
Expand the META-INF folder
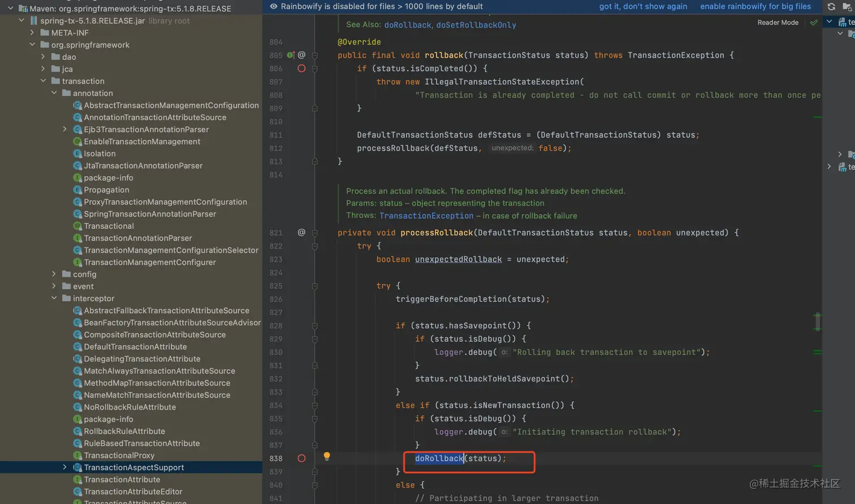32,33
